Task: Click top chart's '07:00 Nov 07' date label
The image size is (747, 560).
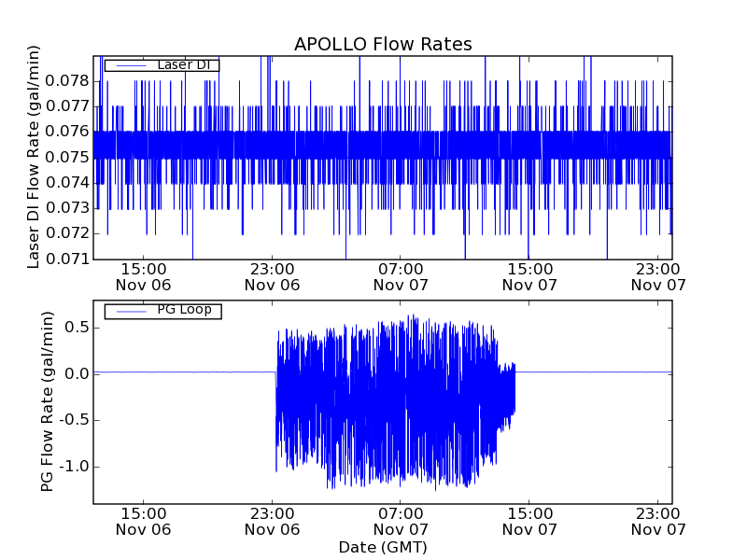Action: click(x=401, y=277)
